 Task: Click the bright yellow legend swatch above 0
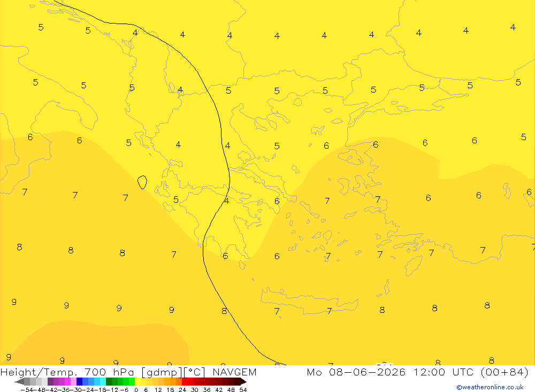coord(138,382)
